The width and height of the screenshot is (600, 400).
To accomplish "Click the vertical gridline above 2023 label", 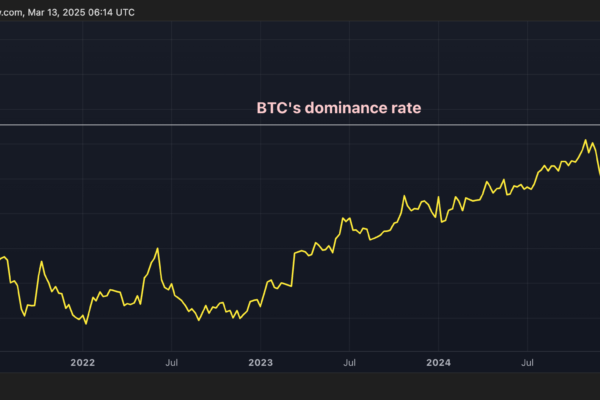I will [260, 200].
